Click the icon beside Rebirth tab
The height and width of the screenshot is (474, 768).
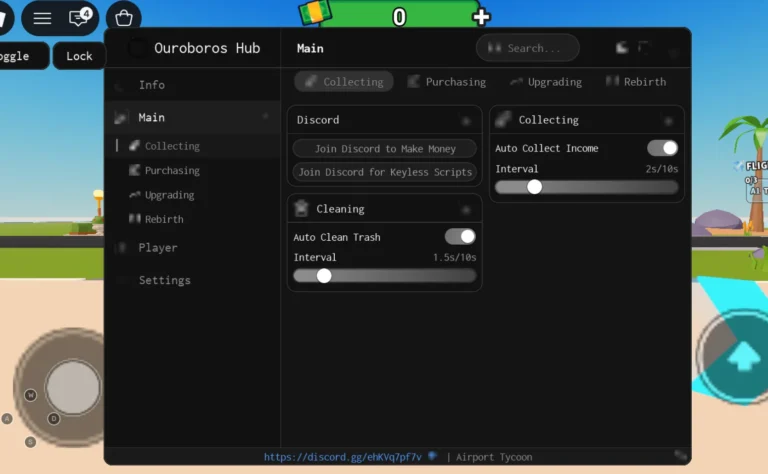612,81
